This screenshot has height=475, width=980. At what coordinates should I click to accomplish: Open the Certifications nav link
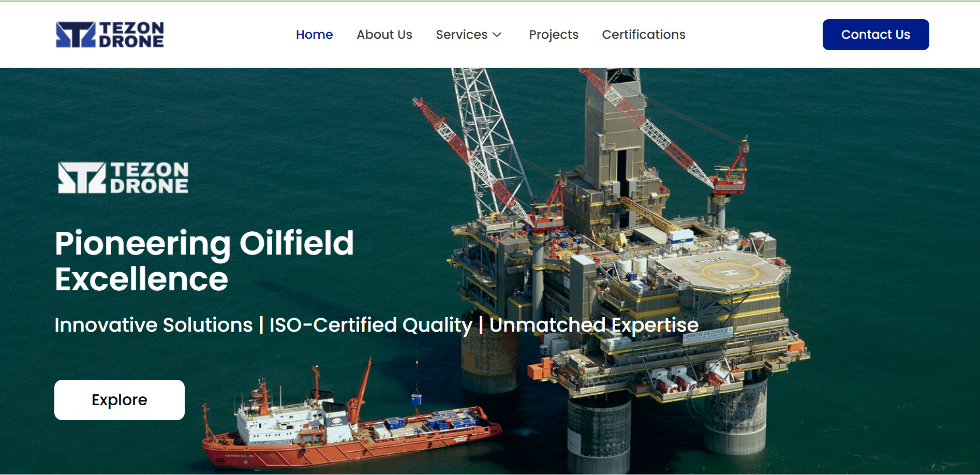(643, 35)
